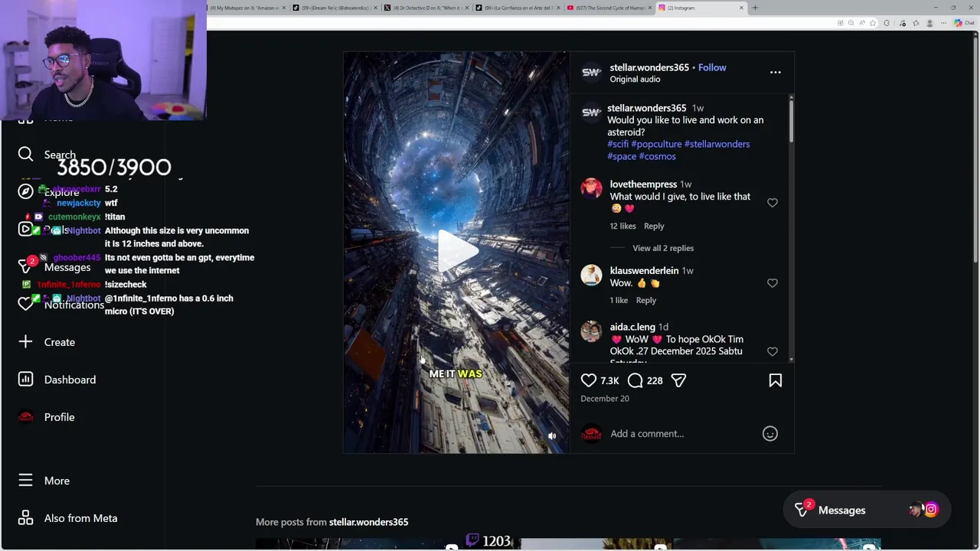Open klauswenderlein's profile avatar
The width and height of the screenshot is (980, 551).
[x=591, y=275]
